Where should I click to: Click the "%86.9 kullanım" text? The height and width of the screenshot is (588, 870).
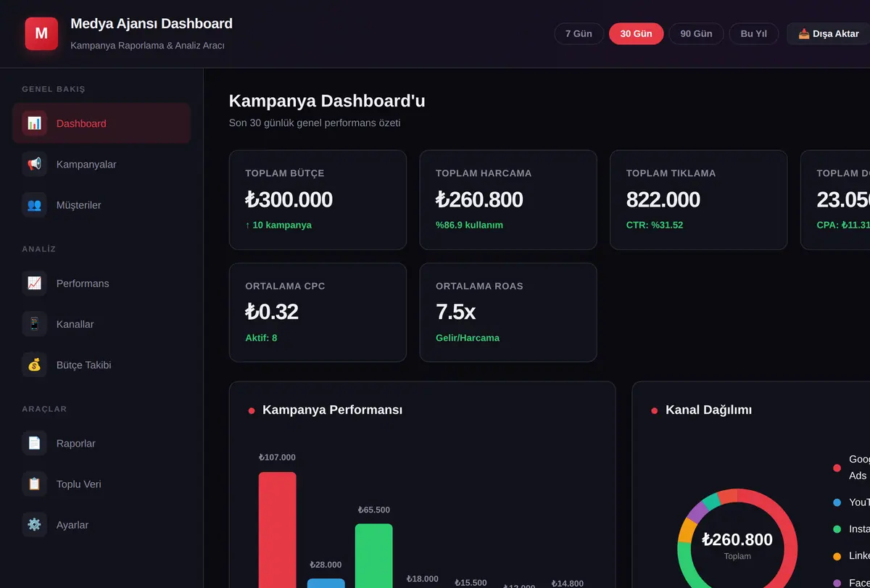point(469,225)
